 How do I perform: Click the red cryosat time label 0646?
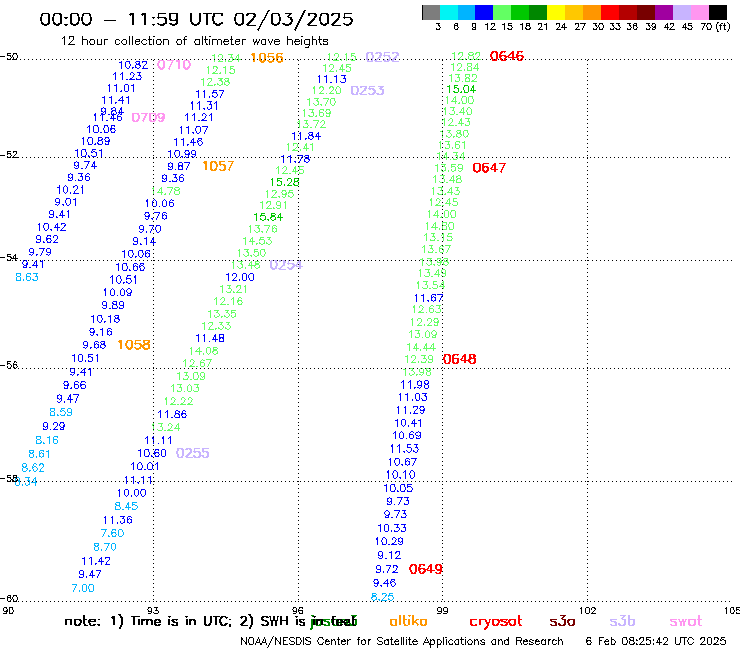(506, 56)
